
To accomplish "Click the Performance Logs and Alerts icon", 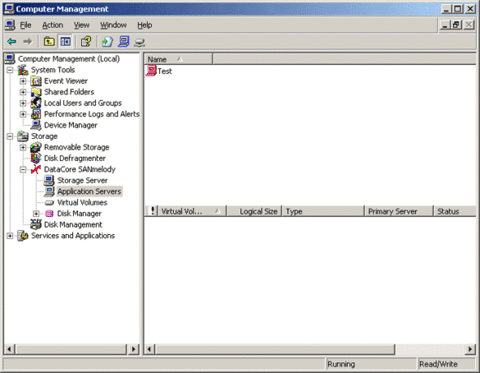I will 36,114.
